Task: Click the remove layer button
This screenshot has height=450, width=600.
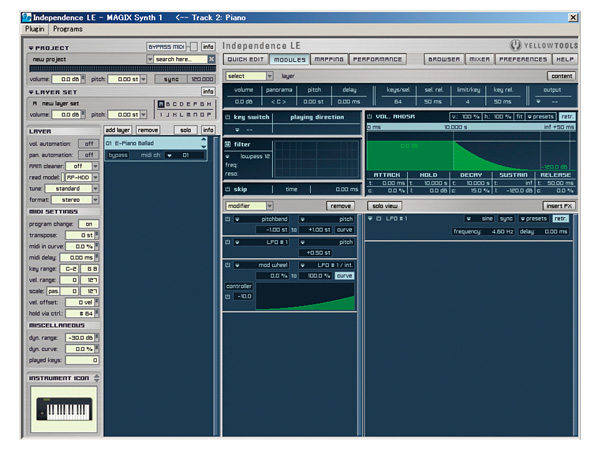Action: [148, 130]
